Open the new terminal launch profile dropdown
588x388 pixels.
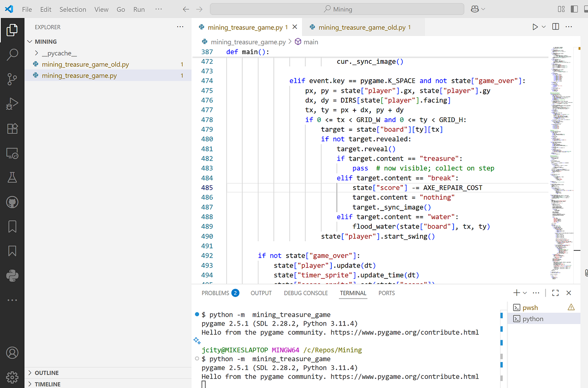pyautogui.click(x=525, y=293)
